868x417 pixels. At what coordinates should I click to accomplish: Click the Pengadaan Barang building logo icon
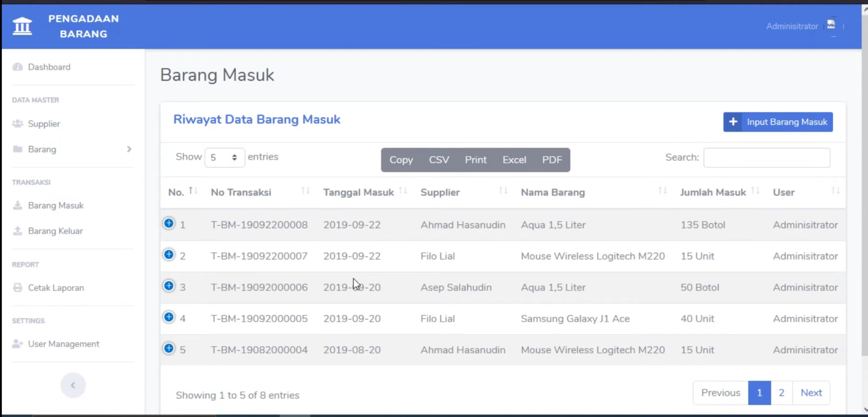pos(22,26)
